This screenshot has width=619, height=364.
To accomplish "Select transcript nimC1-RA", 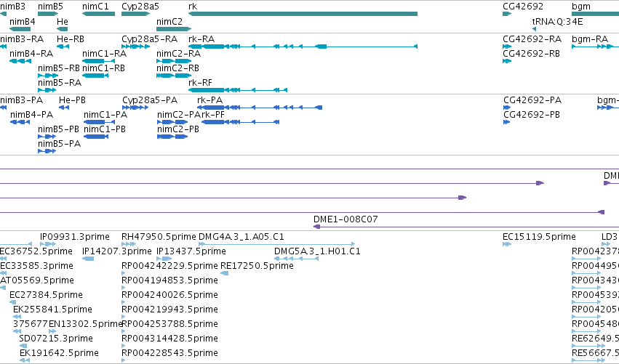I will point(104,54).
